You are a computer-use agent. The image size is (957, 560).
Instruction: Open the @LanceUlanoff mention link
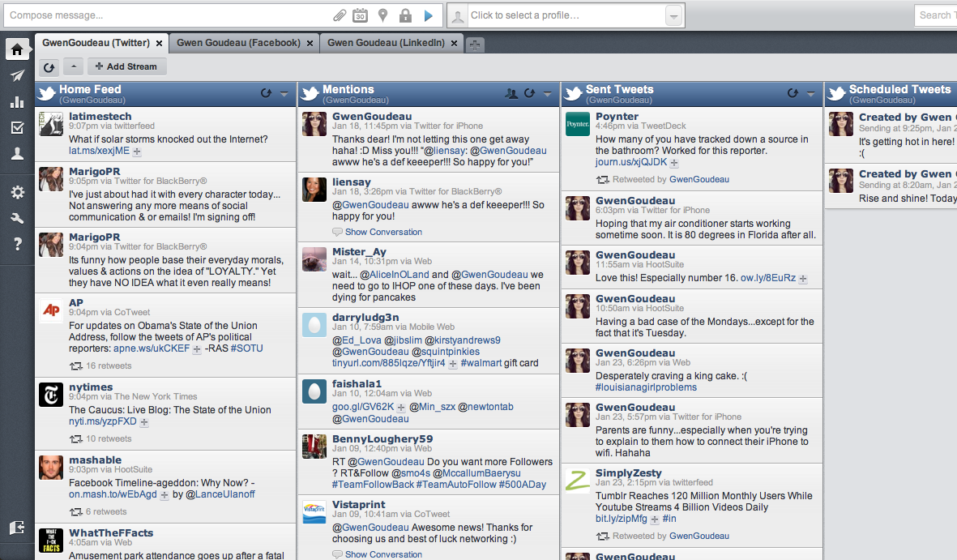point(220,494)
